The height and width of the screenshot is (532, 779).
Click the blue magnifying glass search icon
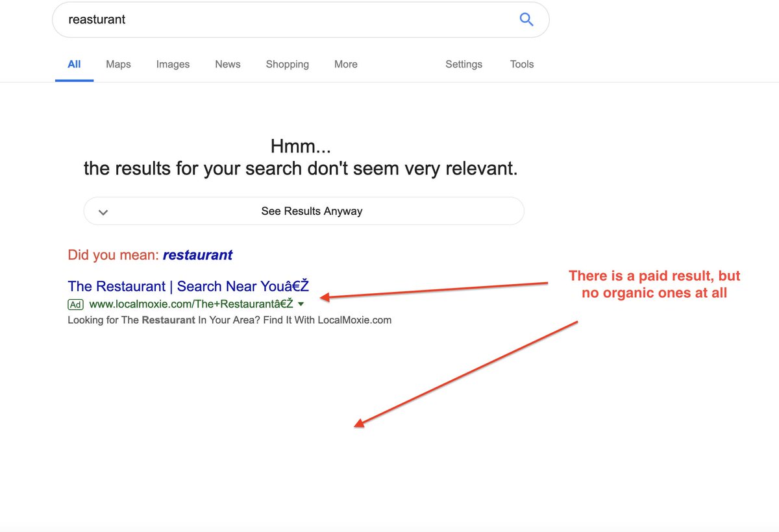pos(526,19)
